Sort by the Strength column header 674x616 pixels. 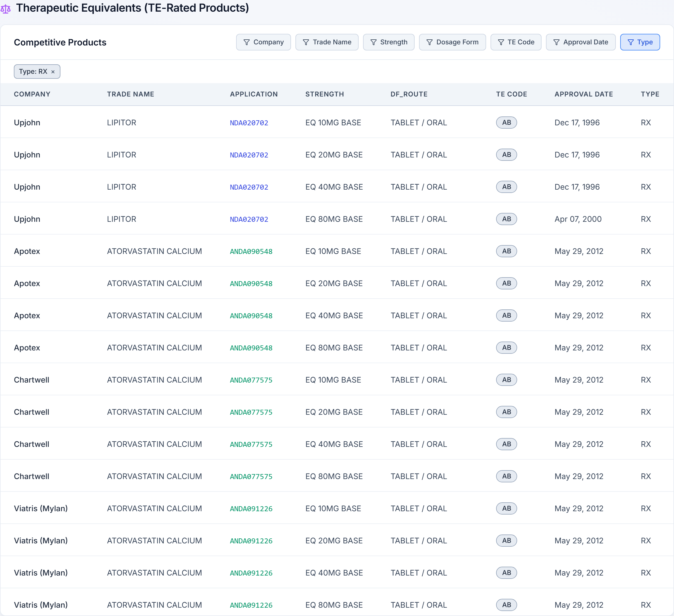point(325,94)
